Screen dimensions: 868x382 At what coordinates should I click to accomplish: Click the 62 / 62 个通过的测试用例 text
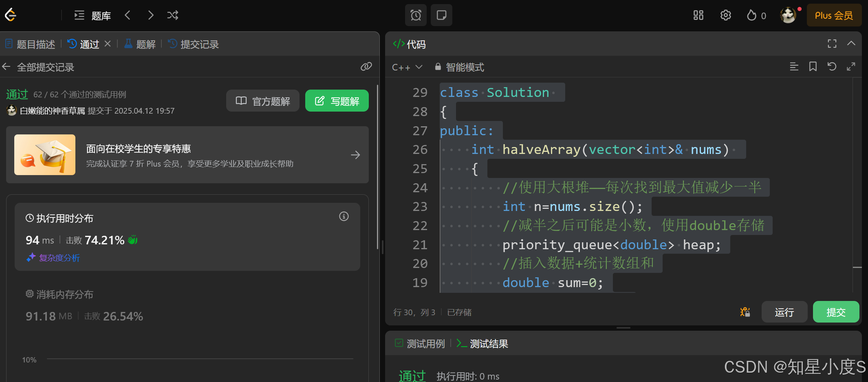[80, 94]
